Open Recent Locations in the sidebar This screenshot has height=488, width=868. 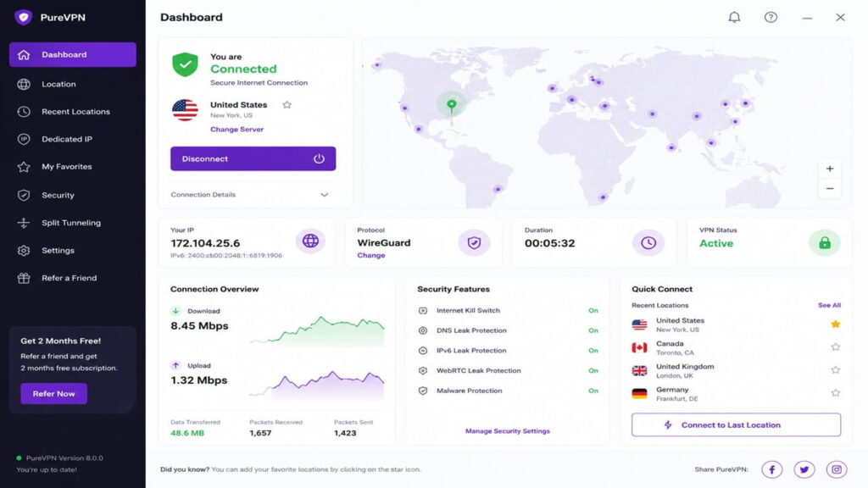(x=73, y=112)
